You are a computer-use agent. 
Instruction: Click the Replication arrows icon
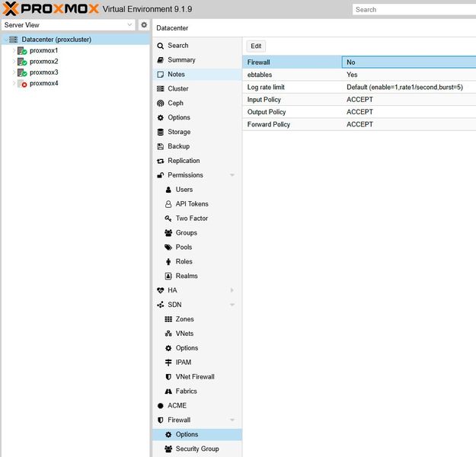[160, 161]
